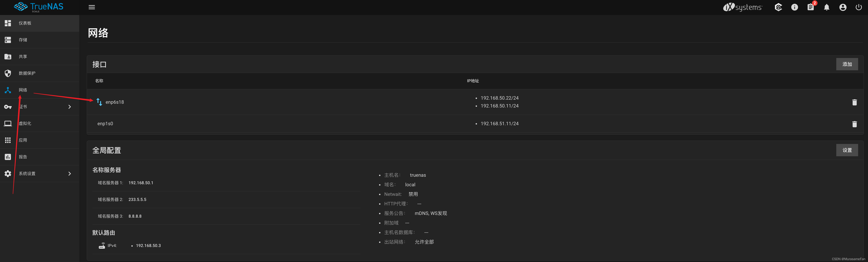Open the TrueCommand status icon
The width and height of the screenshot is (868, 262).
[778, 7]
